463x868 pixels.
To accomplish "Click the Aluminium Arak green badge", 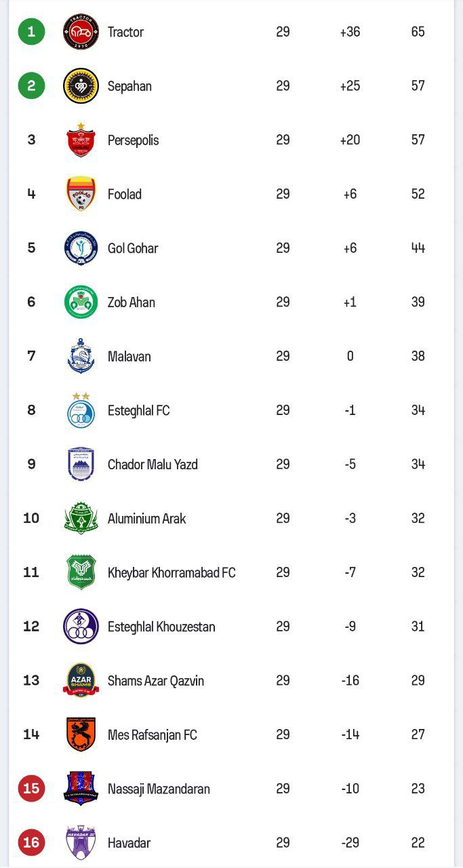I will [x=81, y=519].
